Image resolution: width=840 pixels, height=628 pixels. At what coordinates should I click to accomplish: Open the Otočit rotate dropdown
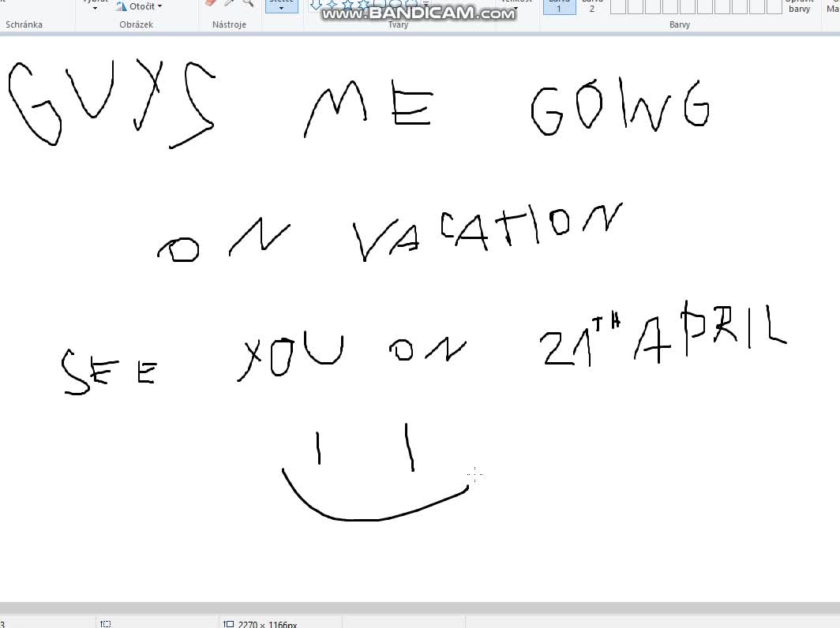click(139, 6)
